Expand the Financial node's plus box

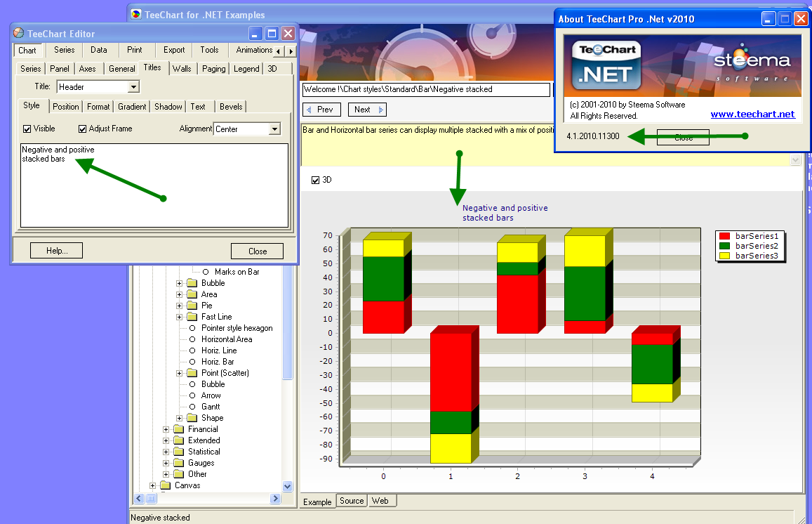point(166,430)
